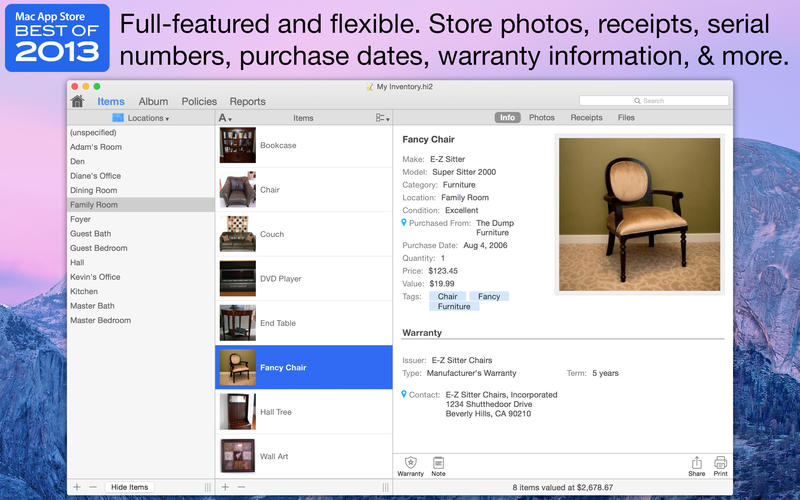Click the minus icon under the items list
Viewport: 800px width, 500px height.
[x=241, y=487]
